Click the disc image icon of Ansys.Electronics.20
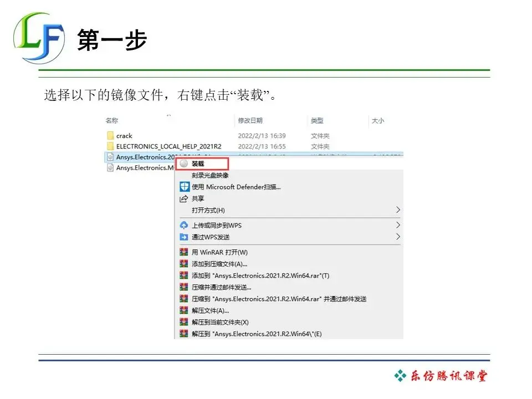Screen dimensions: 532x399 110,157
